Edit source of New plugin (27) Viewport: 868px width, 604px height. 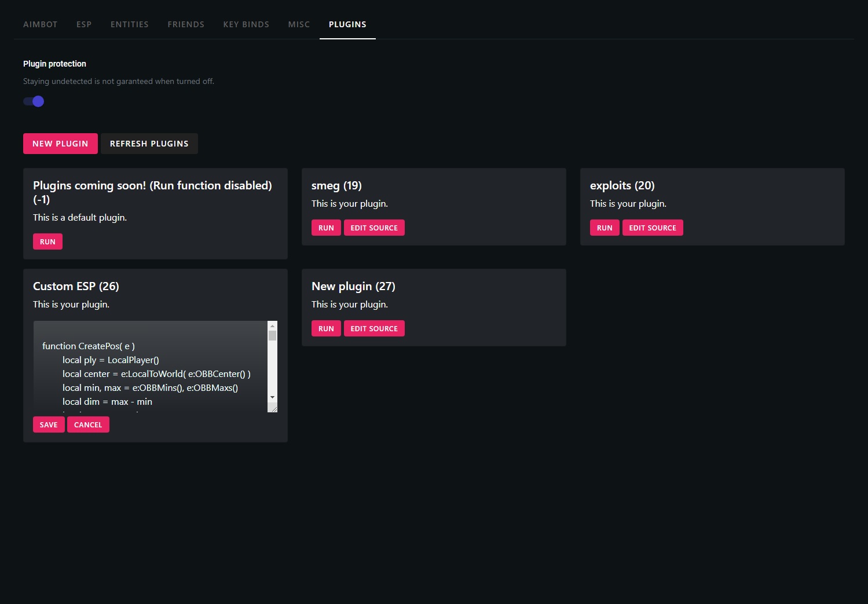(374, 328)
